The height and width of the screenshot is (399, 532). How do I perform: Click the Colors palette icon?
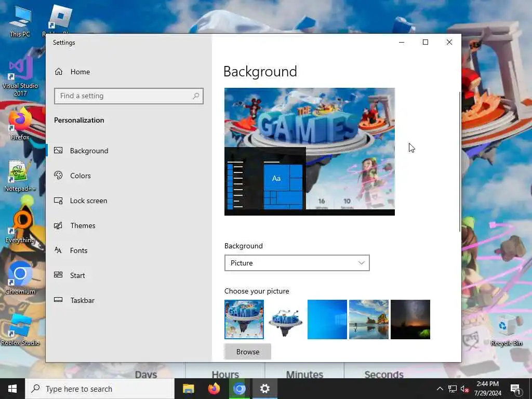pyautogui.click(x=58, y=175)
